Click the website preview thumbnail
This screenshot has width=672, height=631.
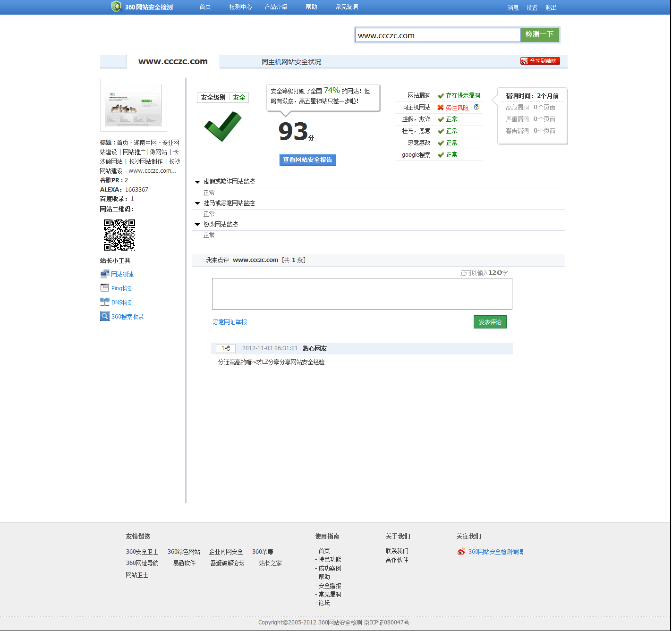(134, 105)
